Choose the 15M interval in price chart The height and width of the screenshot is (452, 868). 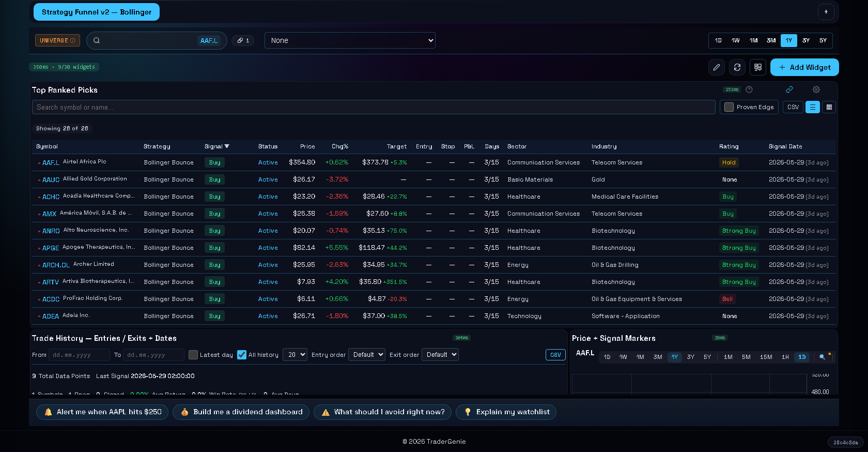click(x=766, y=357)
